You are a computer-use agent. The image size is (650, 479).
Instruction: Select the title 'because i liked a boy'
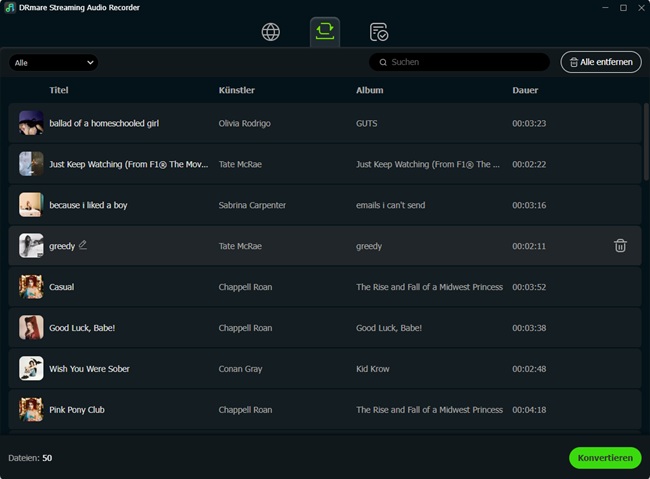(x=88, y=205)
